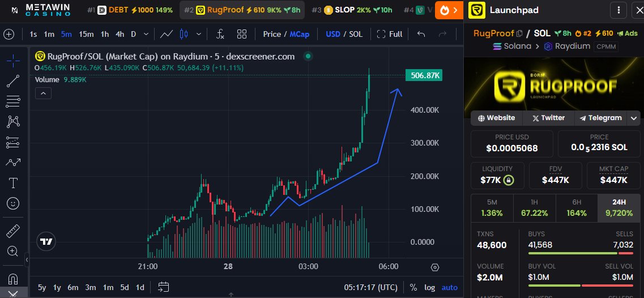
Task: Show 24H stats tab
Action: pyautogui.click(x=619, y=208)
